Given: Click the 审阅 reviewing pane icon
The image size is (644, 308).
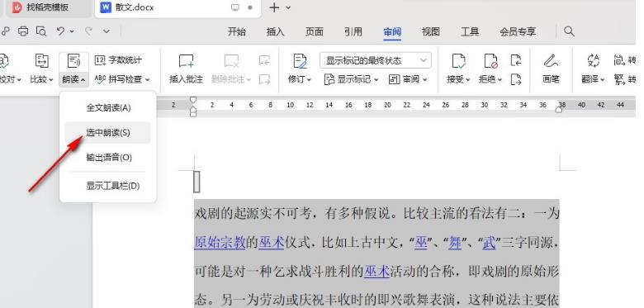Looking at the screenshot, I should coord(395,79).
